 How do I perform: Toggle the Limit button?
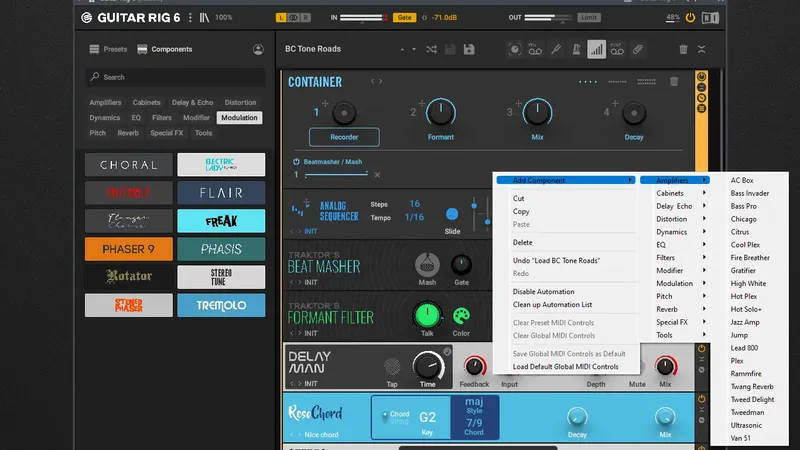point(589,17)
